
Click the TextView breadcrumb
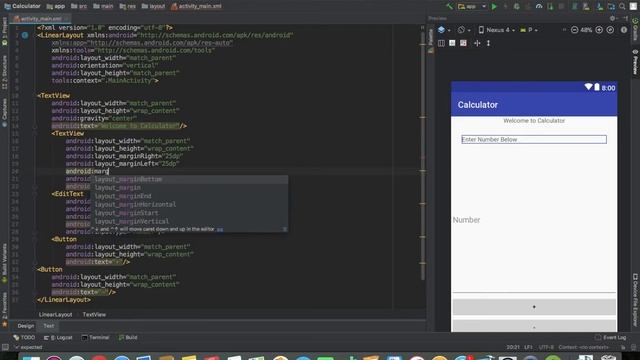point(94,315)
